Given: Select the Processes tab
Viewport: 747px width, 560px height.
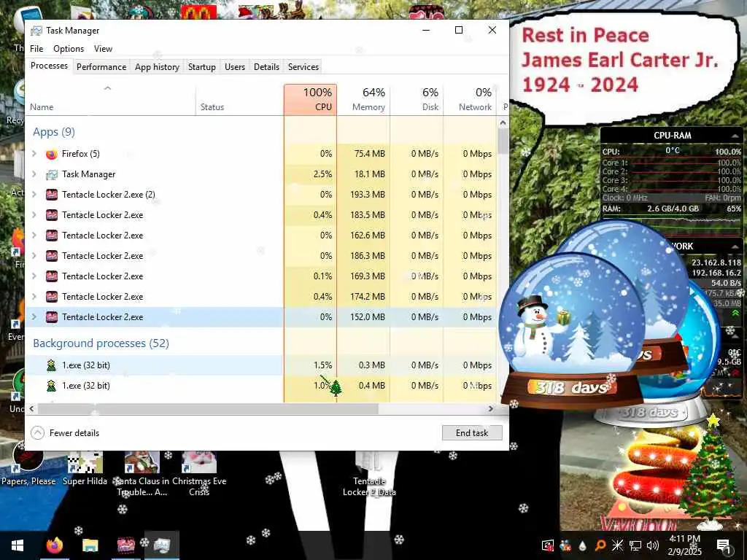Looking at the screenshot, I should 49,66.
